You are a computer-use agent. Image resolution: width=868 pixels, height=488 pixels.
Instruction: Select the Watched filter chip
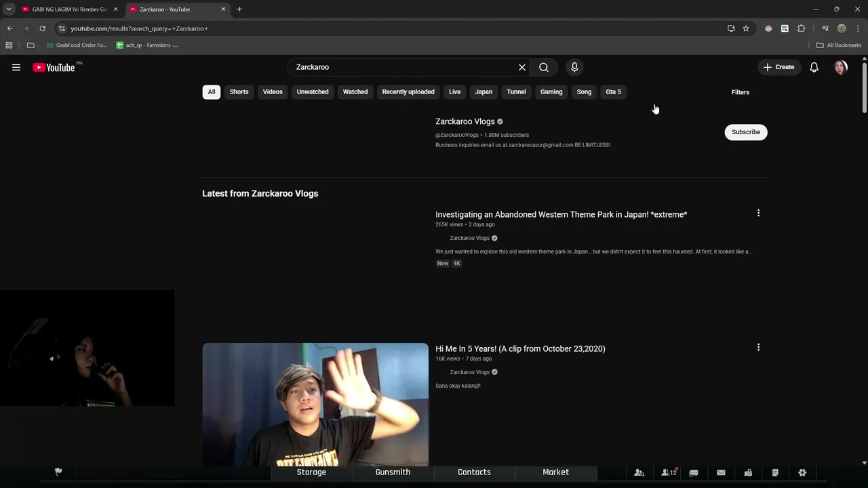(355, 92)
